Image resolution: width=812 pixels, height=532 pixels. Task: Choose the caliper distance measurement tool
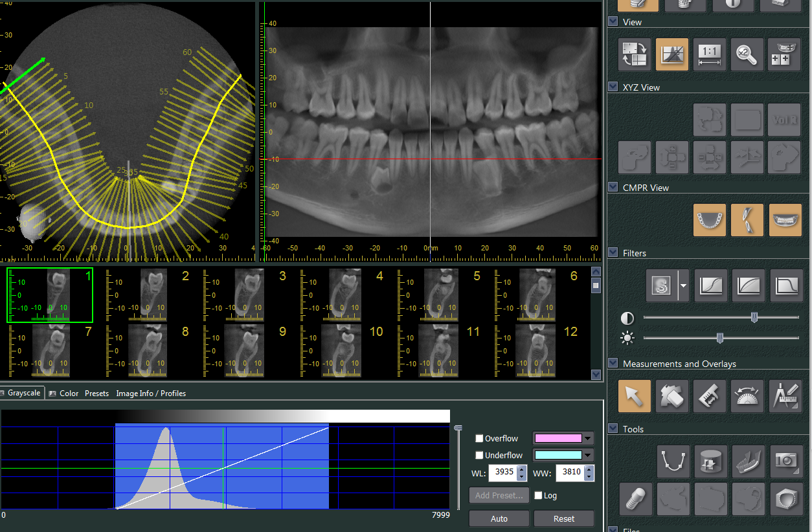[x=710, y=396]
